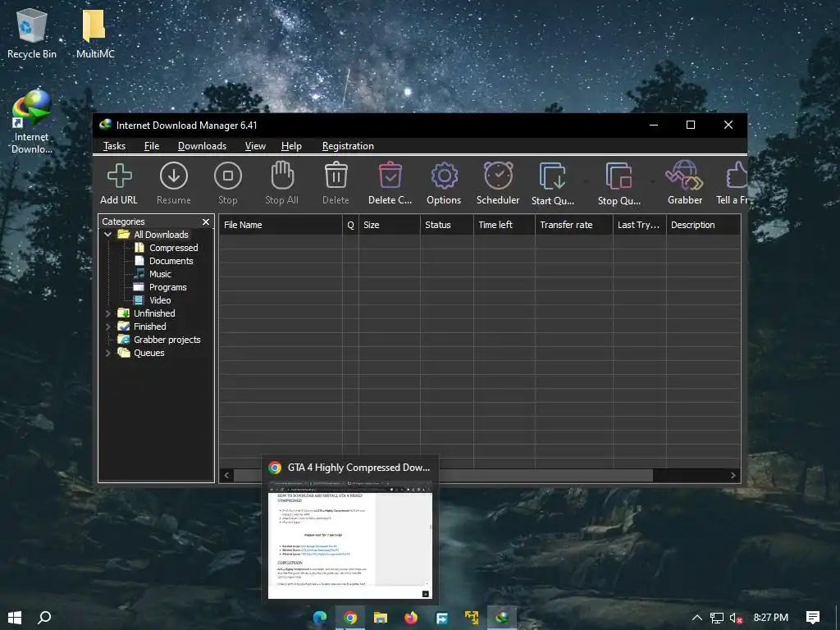Click the network tray icon
This screenshot has height=630, width=840.
pyautogui.click(x=717, y=618)
